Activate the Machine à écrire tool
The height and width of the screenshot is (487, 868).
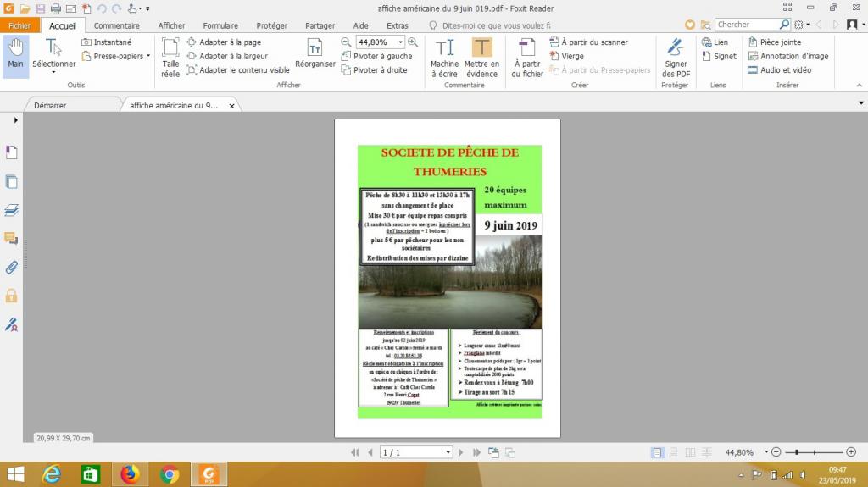[444, 57]
